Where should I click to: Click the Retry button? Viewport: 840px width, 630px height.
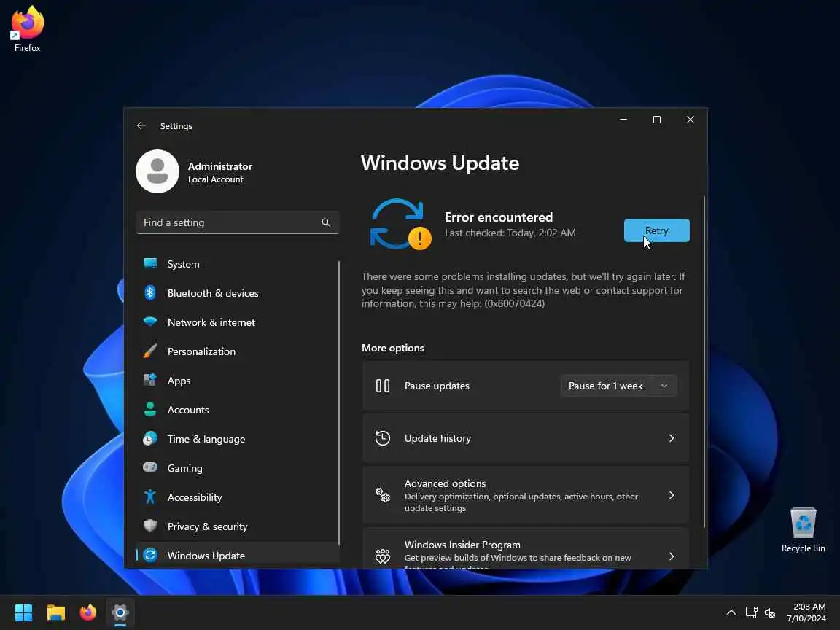pos(656,230)
